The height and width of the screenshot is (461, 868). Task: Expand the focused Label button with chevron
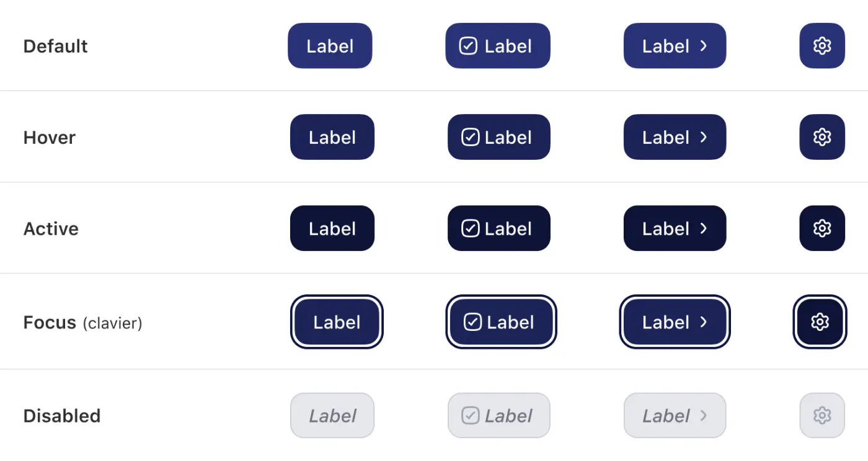[675, 322]
